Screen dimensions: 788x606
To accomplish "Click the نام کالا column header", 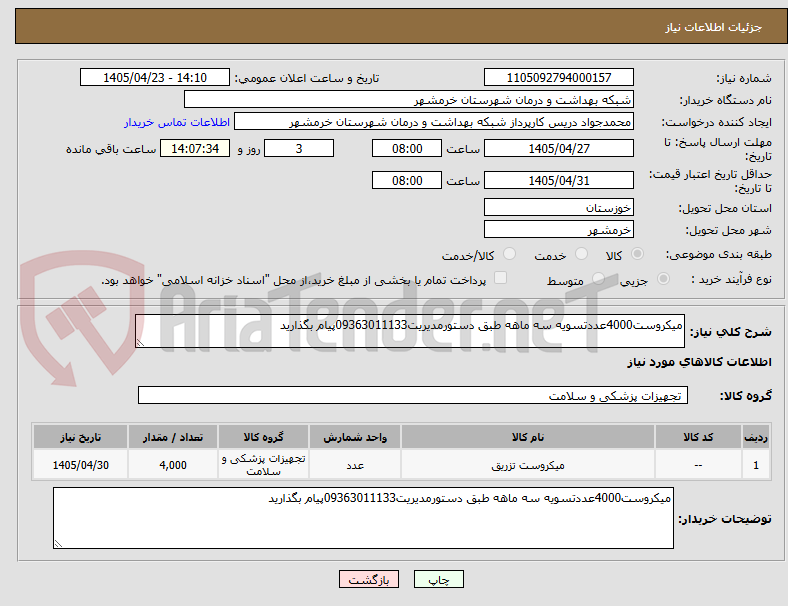I will click(528, 437).
